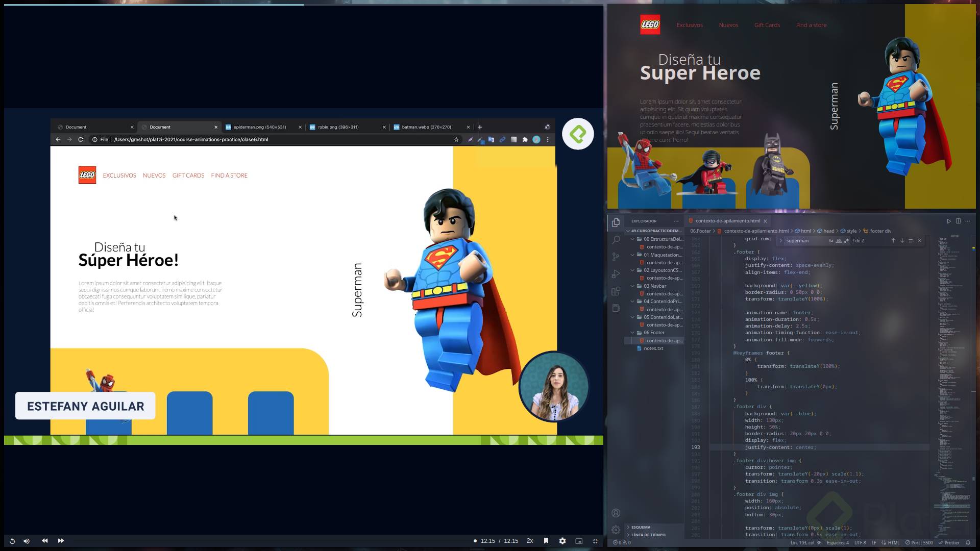Toggle regular expression search in find widget
Screen dimensions: 980x551
tap(846, 241)
